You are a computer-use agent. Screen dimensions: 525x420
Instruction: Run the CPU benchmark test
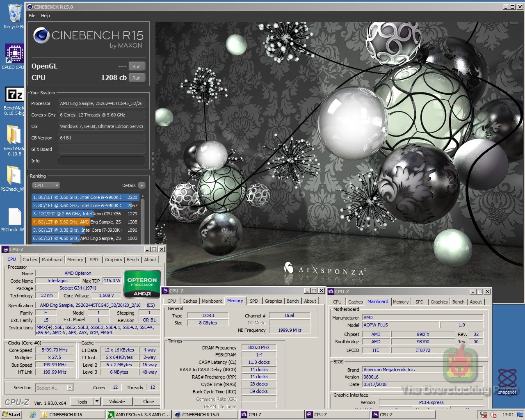point(137,78)
